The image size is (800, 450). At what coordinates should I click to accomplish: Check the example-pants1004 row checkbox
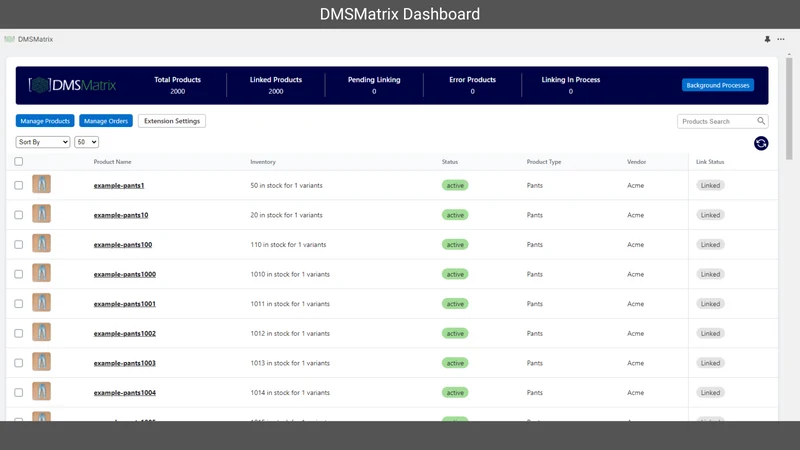(x=19, y=392)
